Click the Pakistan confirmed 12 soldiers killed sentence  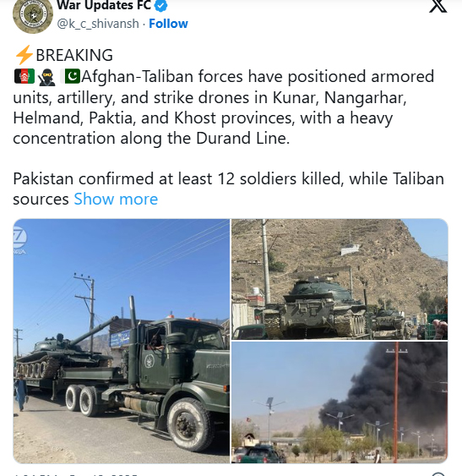coord(228,189)
